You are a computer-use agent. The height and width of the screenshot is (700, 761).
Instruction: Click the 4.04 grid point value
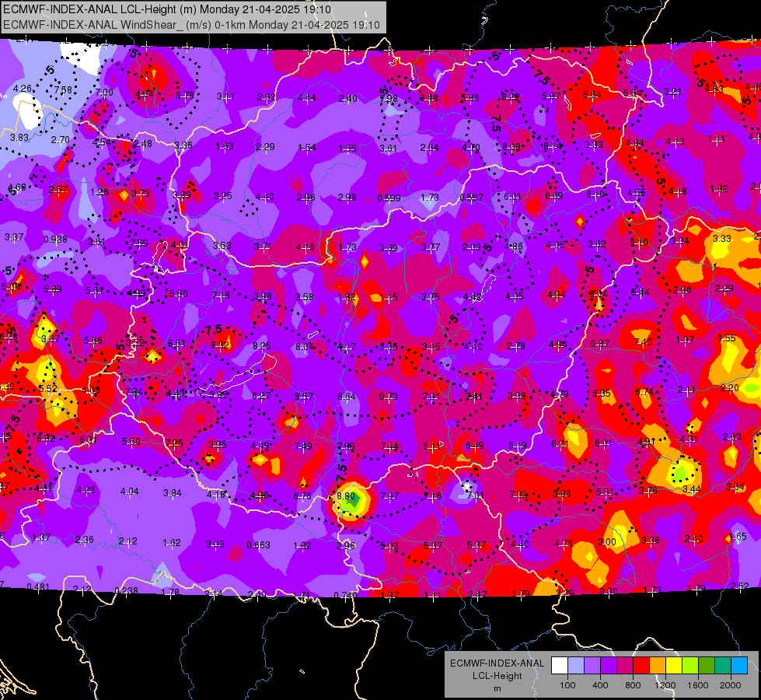130,492
